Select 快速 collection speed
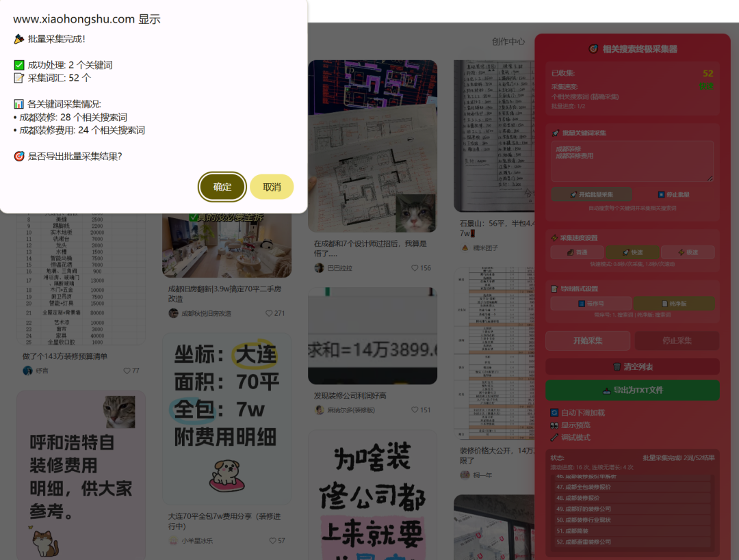The image size is (739, 560). [x=632, y=252]
